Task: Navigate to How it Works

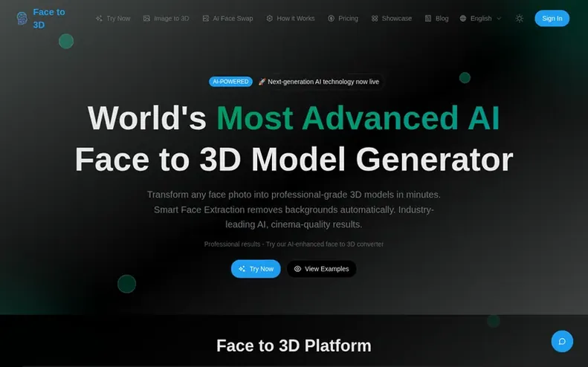Action: pyautogui.click(x=291, y=19)
